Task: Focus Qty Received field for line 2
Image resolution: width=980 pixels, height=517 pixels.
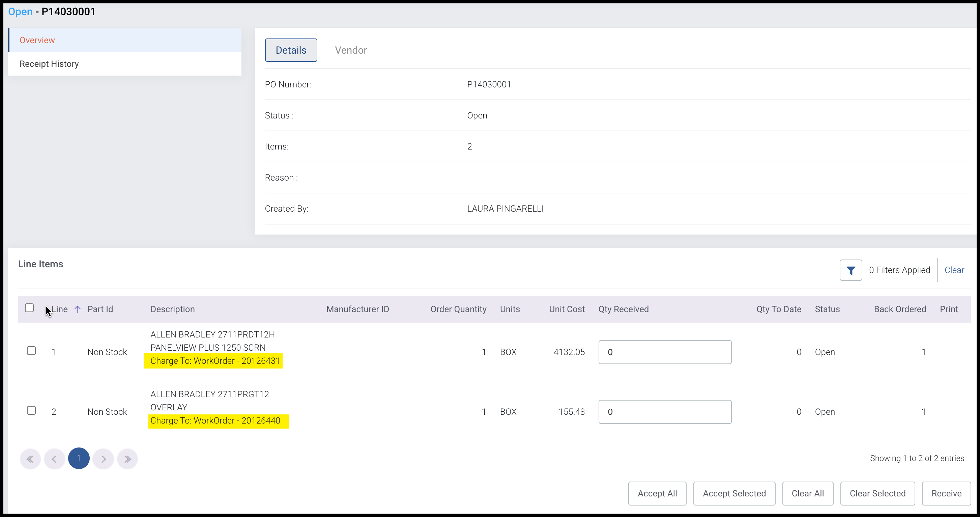Action: [x=665, y=412]
